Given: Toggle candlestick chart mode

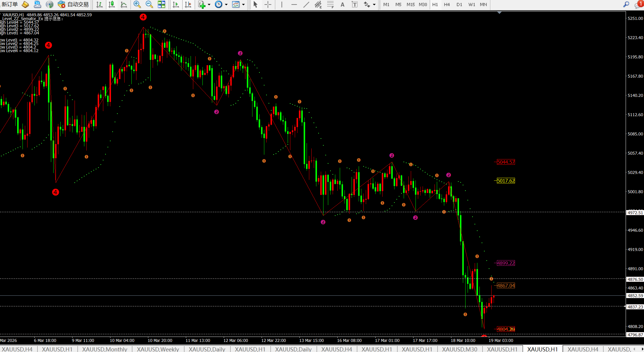Looking at the screenshot, I should click(x=112, y=4).
